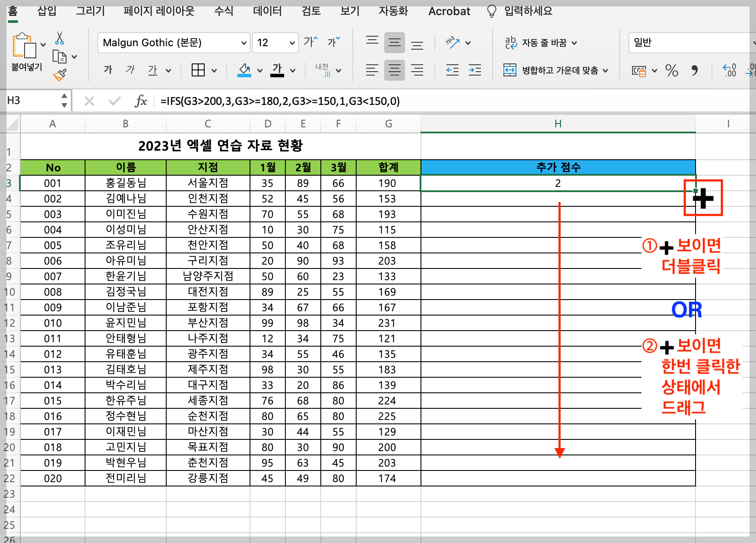Apply percent style number format
756x543 pixels.
click(672, 70)
